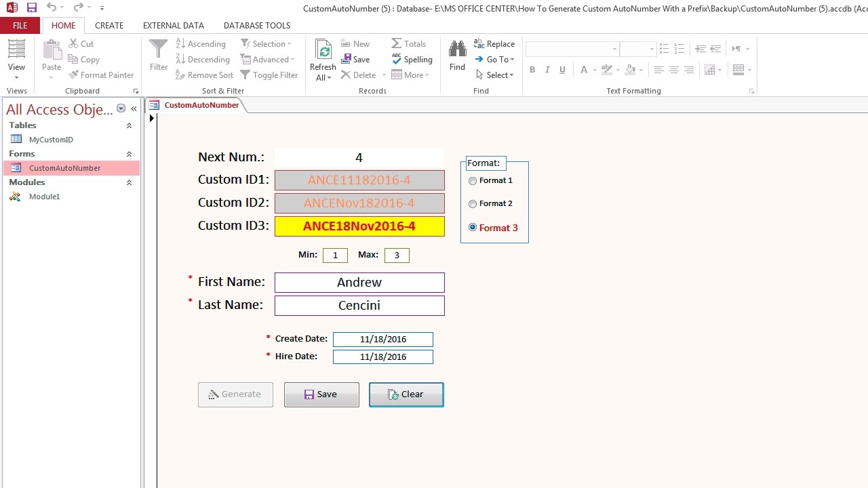Open the View button in ribbon
Screen dimensions: 868x488
click(16, 60)
